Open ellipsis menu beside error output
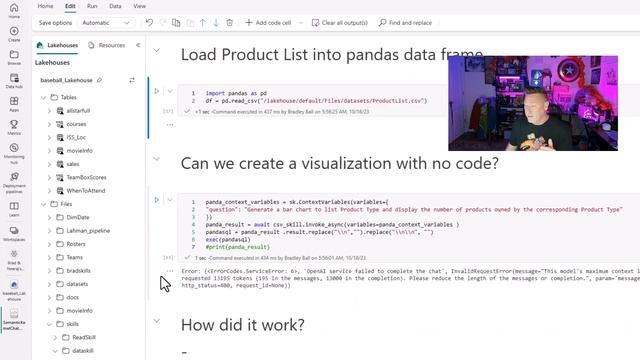Screen dimensions: 640x360 (x=170, y=271)
